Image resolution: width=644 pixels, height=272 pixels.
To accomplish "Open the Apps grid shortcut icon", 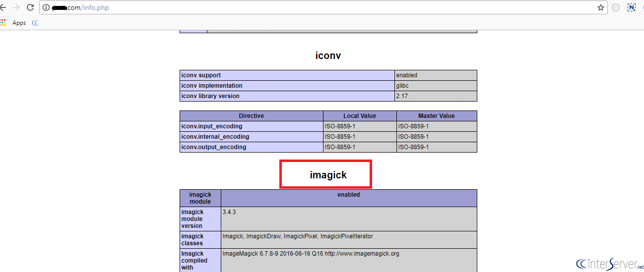I will [3, 22].
